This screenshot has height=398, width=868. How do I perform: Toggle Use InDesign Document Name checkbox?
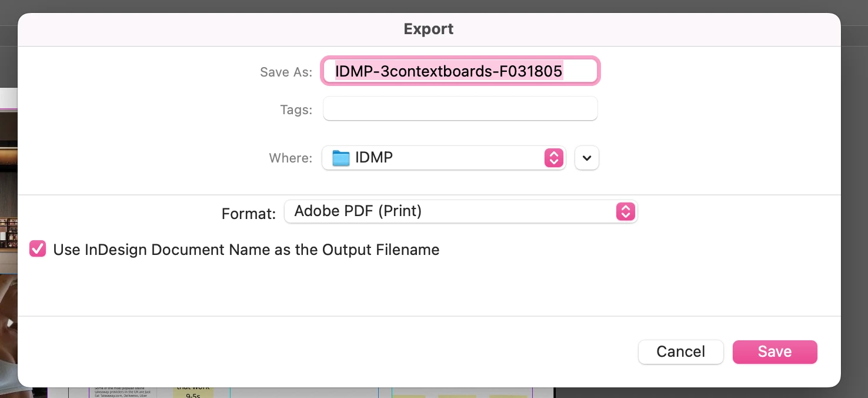pos(38,249)
